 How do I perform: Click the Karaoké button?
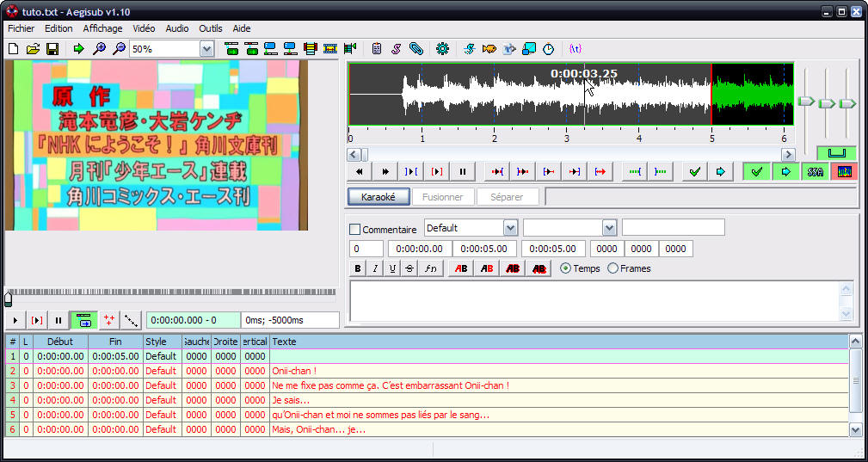click(379, 197)
